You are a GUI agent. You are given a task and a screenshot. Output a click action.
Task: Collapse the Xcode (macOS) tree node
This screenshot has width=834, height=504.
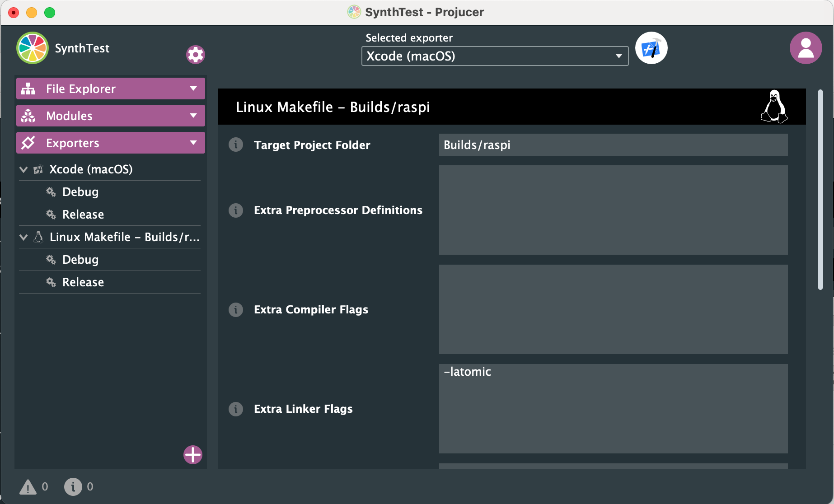pos(24,169)
